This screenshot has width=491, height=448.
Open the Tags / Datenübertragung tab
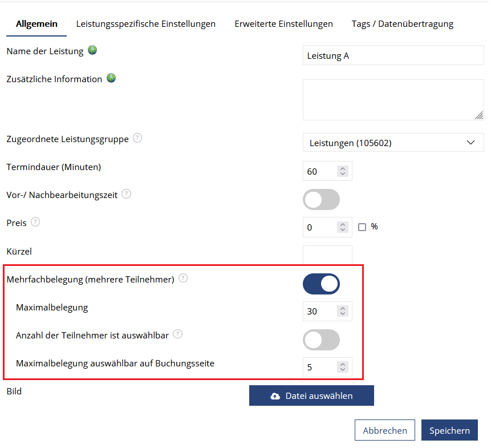point(403,24)
